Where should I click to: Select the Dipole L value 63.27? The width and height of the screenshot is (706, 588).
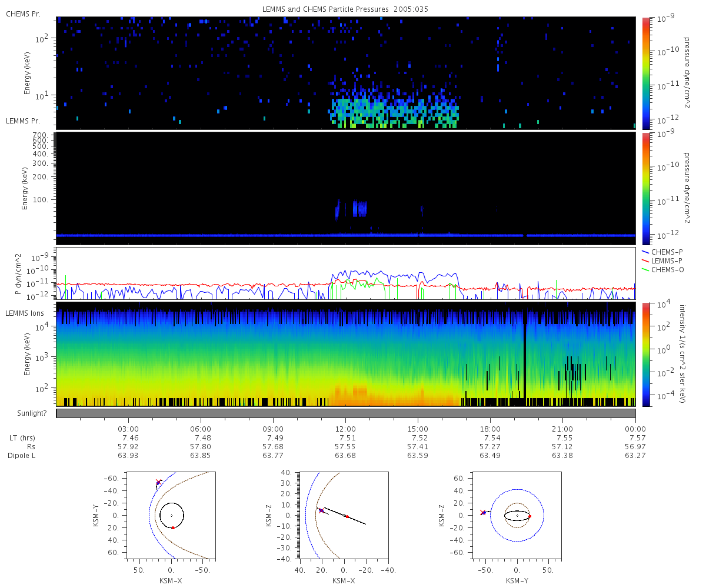click(x=635, y=456)
